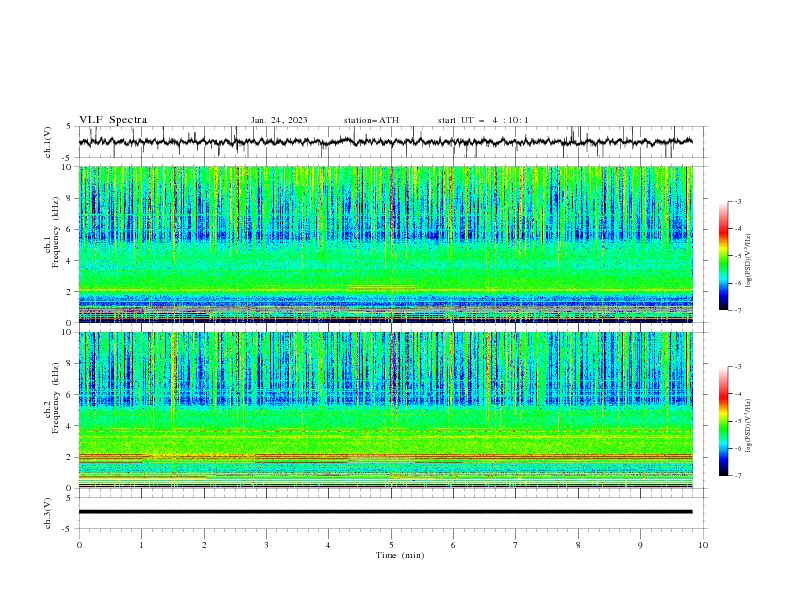792x612 pixels.
Task: Click the ch.1 'Frequency (kHz)' axis label
Action: pyautogui.click(x=56, y=233)
